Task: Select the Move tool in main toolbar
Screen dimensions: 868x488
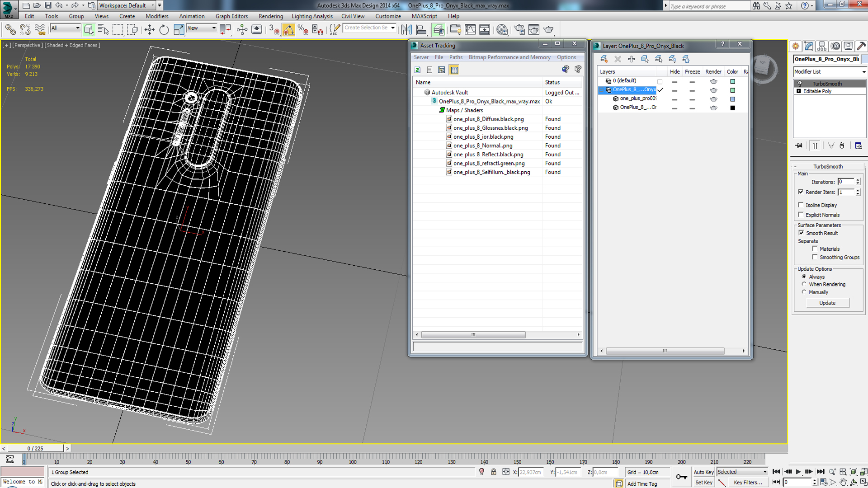Action: point(149,30)
